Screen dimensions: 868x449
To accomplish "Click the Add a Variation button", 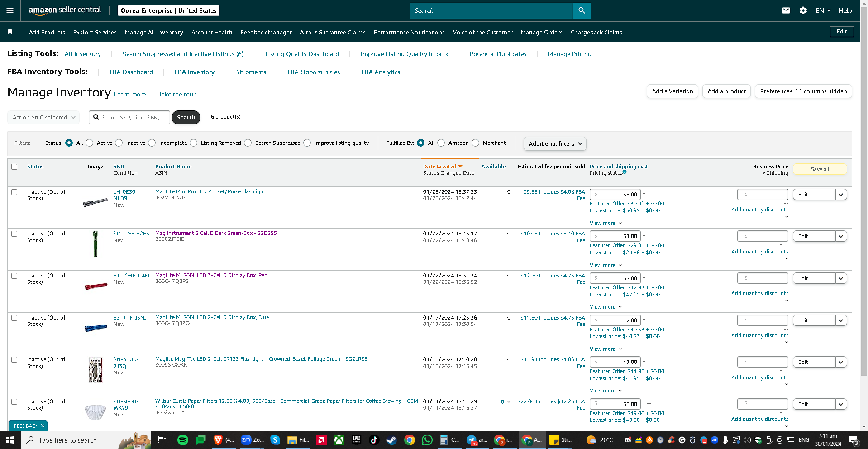I will coord(672,91).
